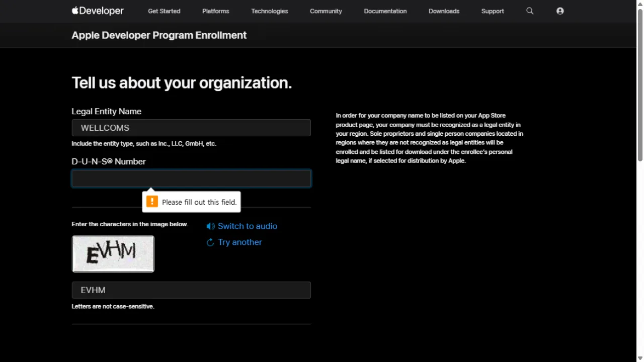Click the paragraph about App Store company name listing

(x=430, y=138)
